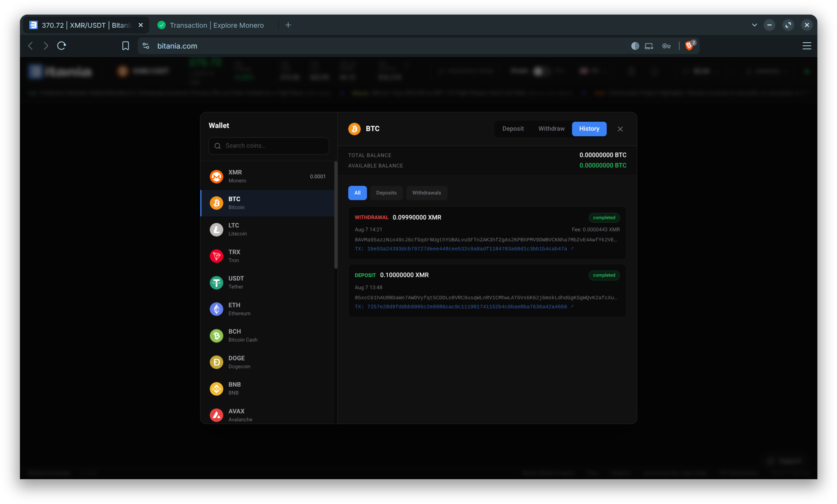Select USDT Tether in the wallet list
Screen dimensions: 837x504
267,282
